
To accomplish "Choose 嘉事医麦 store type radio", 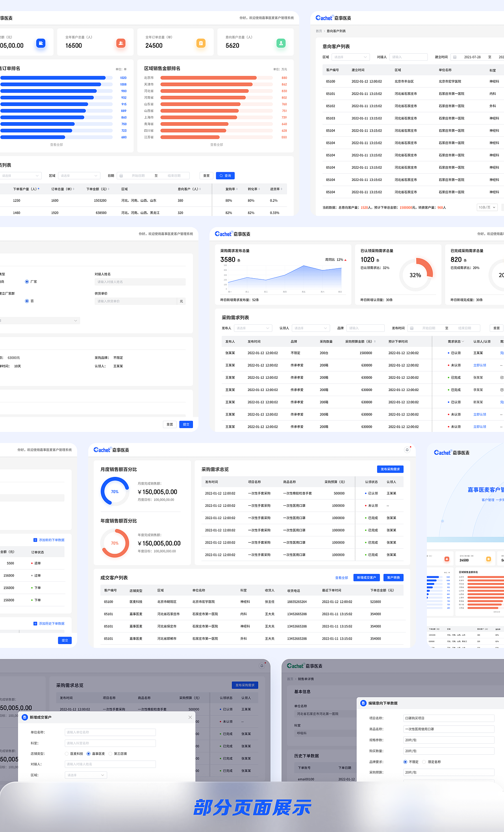I will coord(89,754).
